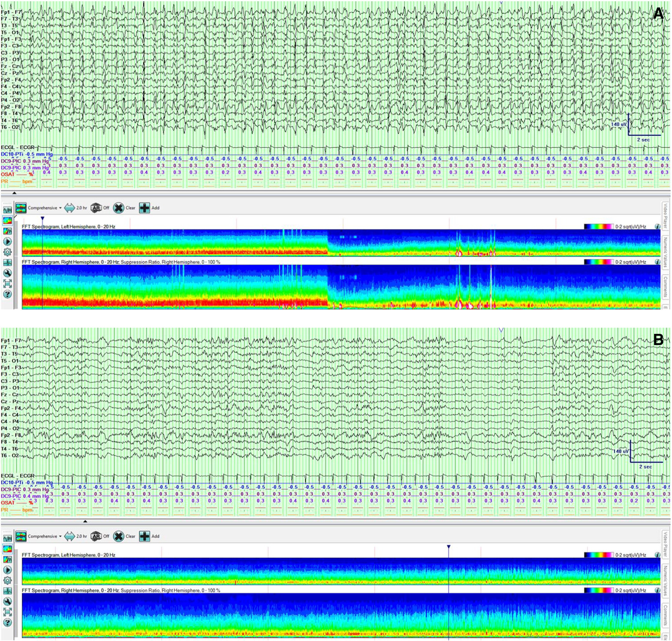Open the Numeric Values side tab in lower panel
672x641 pixels.
[x=665, y=581]
